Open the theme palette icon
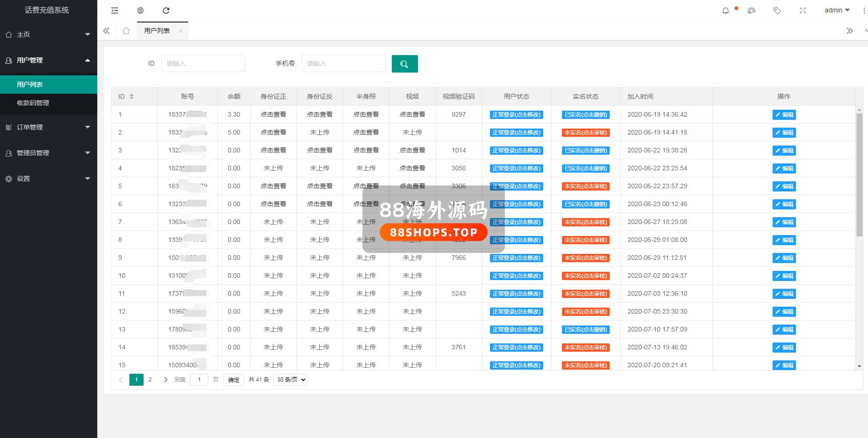The height and width of the screenshot is (438, 868). click(751, 11)
